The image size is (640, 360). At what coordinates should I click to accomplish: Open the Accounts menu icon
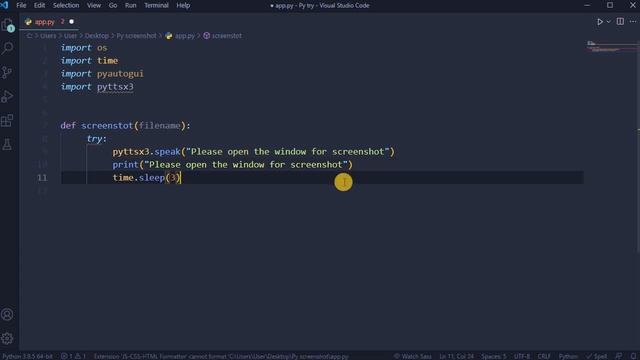coord(7,315)
